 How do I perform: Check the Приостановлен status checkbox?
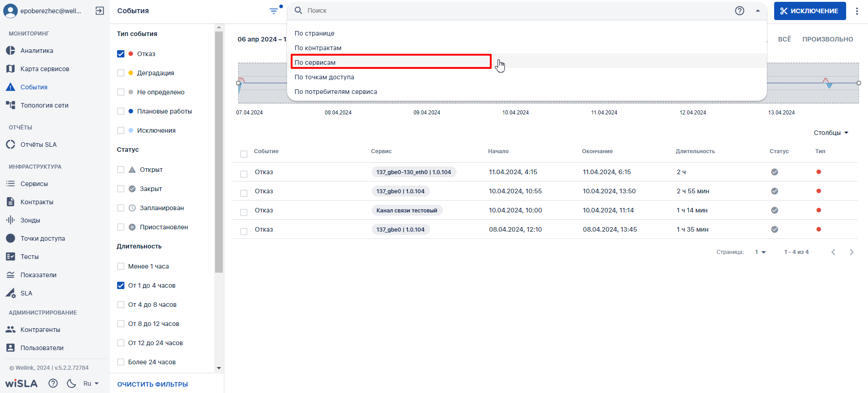click(x=121, y=227)
